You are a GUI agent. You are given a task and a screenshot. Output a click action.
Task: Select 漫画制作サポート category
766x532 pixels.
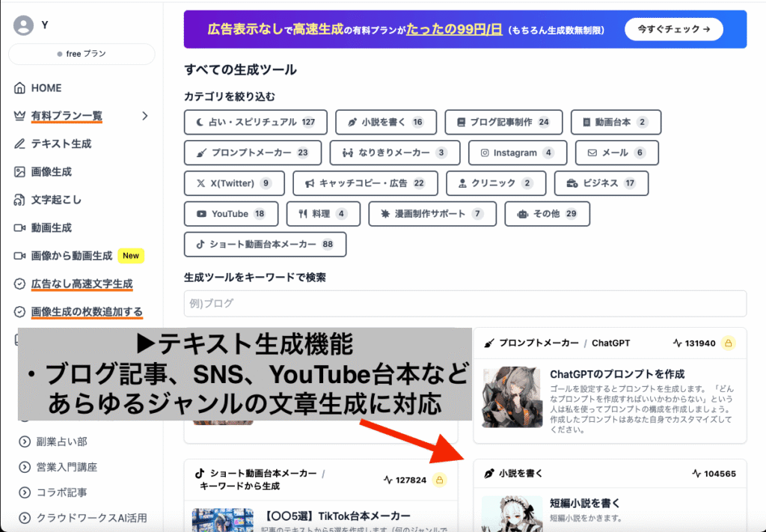click(432, 214)
